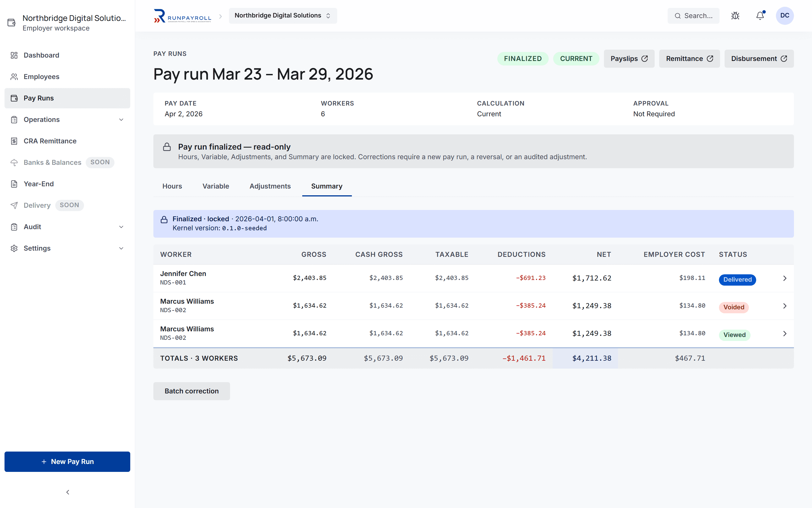Go to Dashboard in the sidebar
Image resolution: width=812 pixels, height=508 pixels.
(x=67, y=55)
